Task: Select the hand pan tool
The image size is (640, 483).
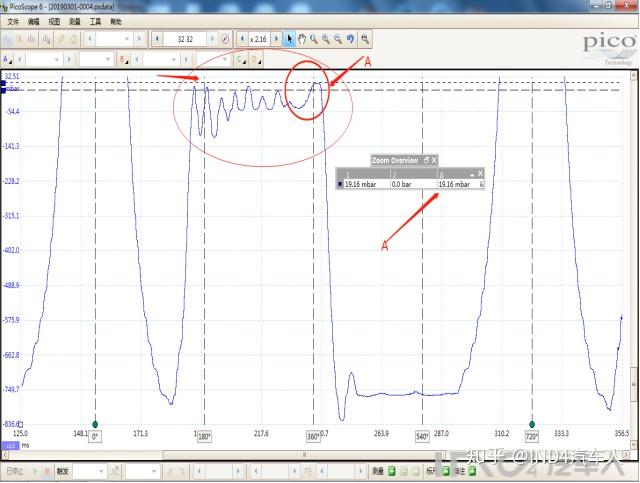Action: click(x=302, y=39)
